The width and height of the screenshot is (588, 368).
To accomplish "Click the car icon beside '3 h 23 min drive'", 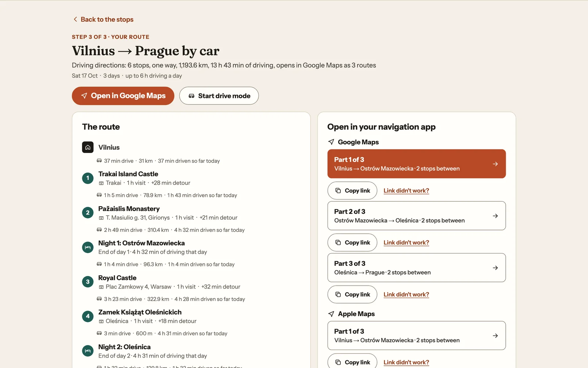I will (x=99, y=299).
